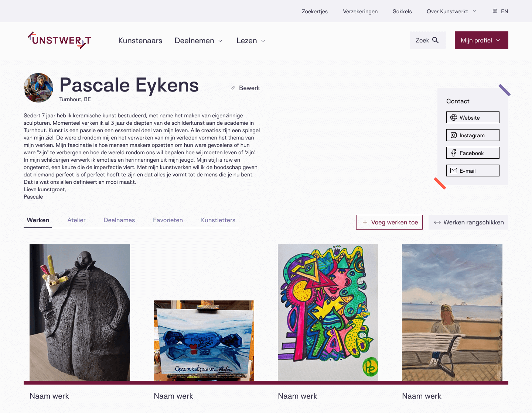Screen dimensions: 532x413
Task: Expand the Deelnemen menu
Action: click(x=198, y=41)
